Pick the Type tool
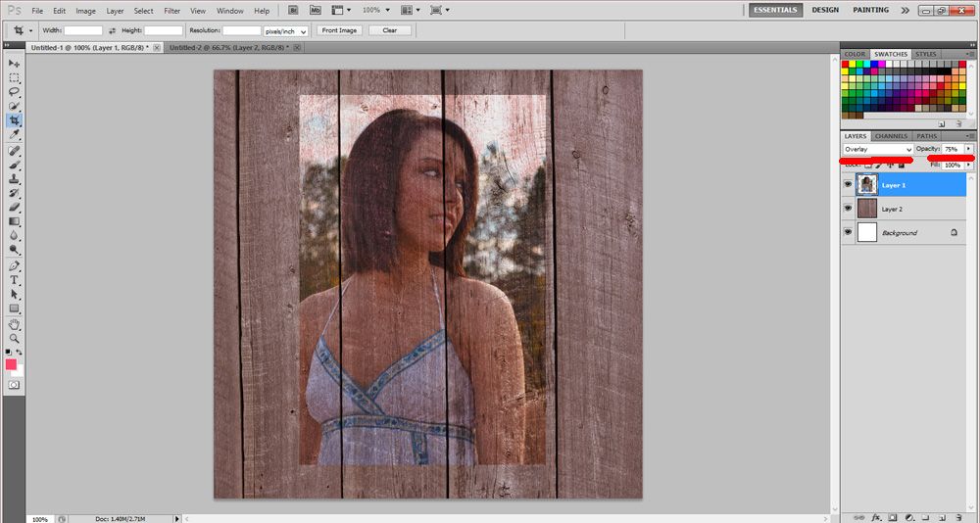This screenshot has width=980, height=523. 15,280
